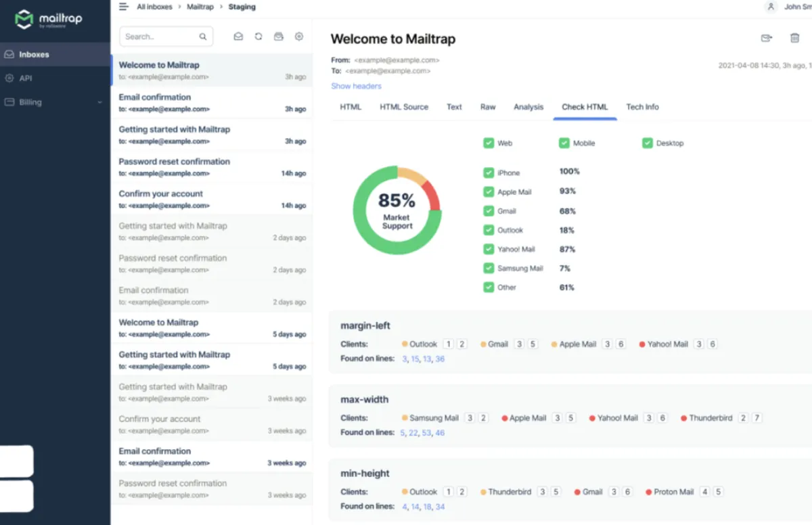Viewport: 812px width, 525px height.
Task: Open line 36 link under margin-left
Action: click(440, 359)
